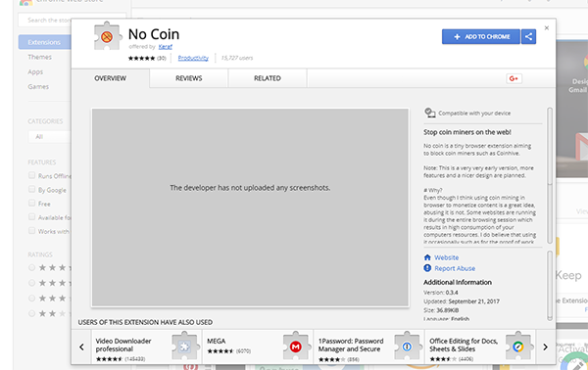Share the extension via share icon

click(528, 36)
